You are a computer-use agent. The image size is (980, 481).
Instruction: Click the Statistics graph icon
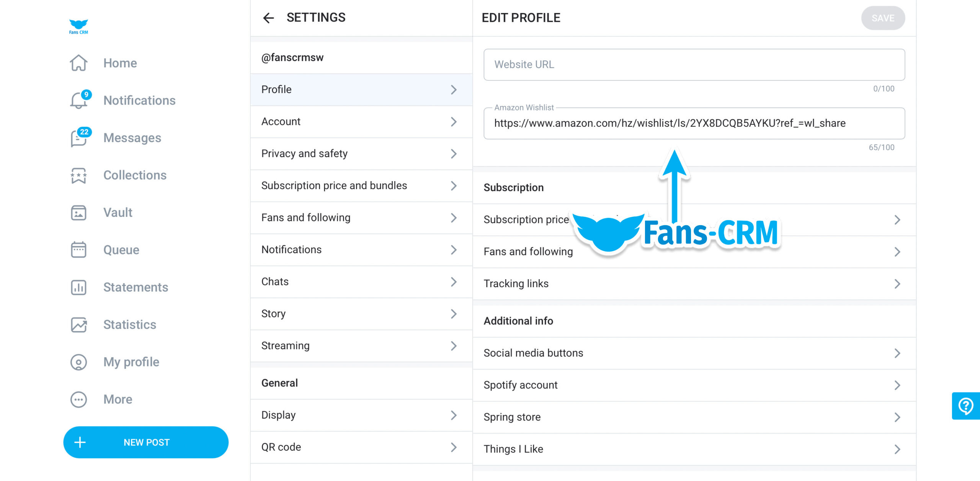(78, 325)
